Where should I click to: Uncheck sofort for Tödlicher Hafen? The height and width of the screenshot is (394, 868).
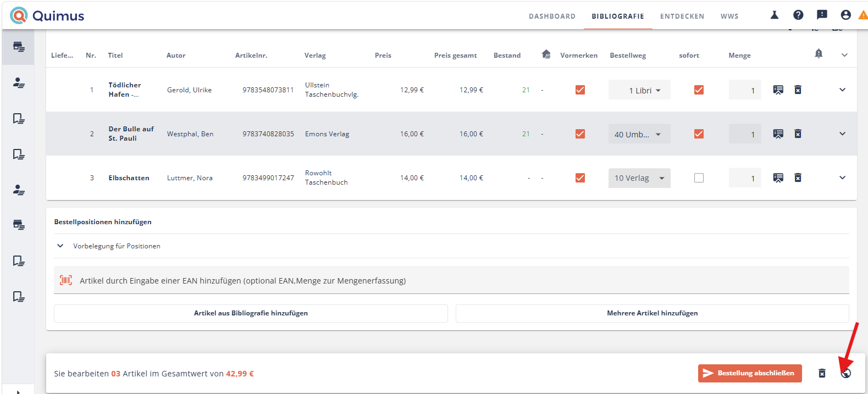[x=699, y=90]
